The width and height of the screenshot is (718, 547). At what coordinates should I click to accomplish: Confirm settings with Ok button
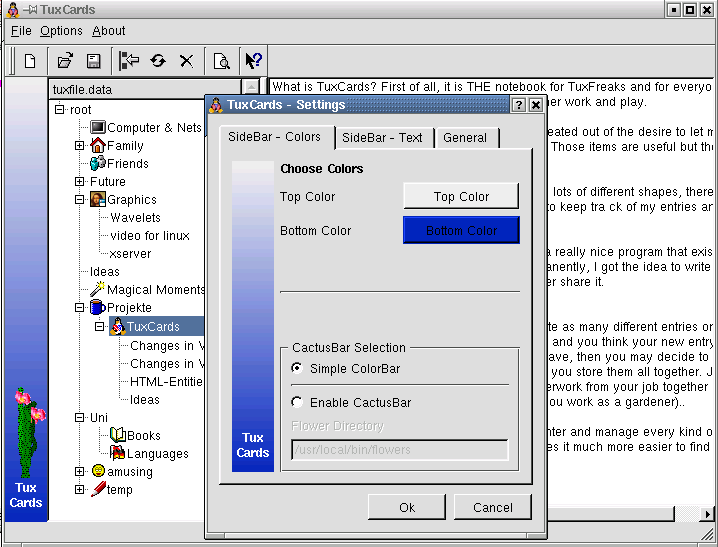coord(407,507)
